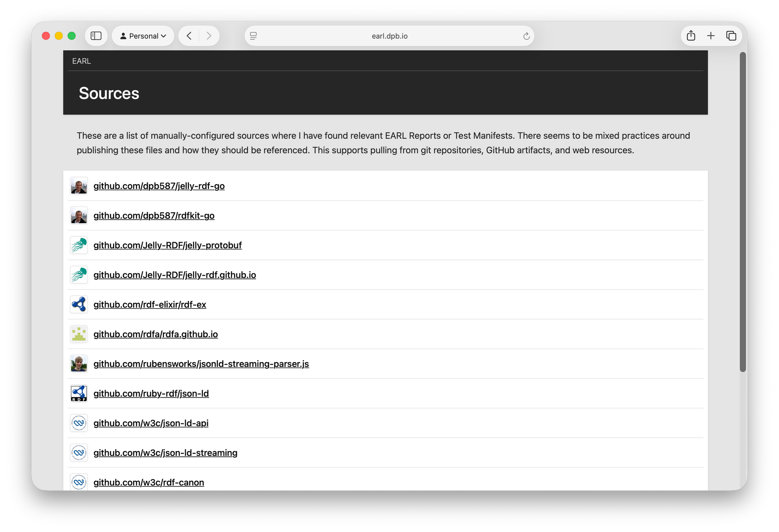Click the jellyfish icon beside jelly-rdf.github.io
The width and height of the screenshot is (779, 532).
coord(79,275)
